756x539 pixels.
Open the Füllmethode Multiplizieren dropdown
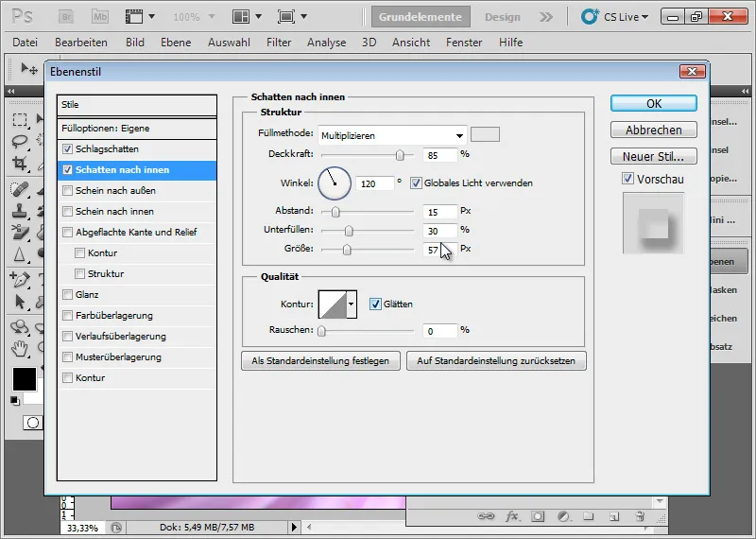pyautogui.click(x=392, y=135)
